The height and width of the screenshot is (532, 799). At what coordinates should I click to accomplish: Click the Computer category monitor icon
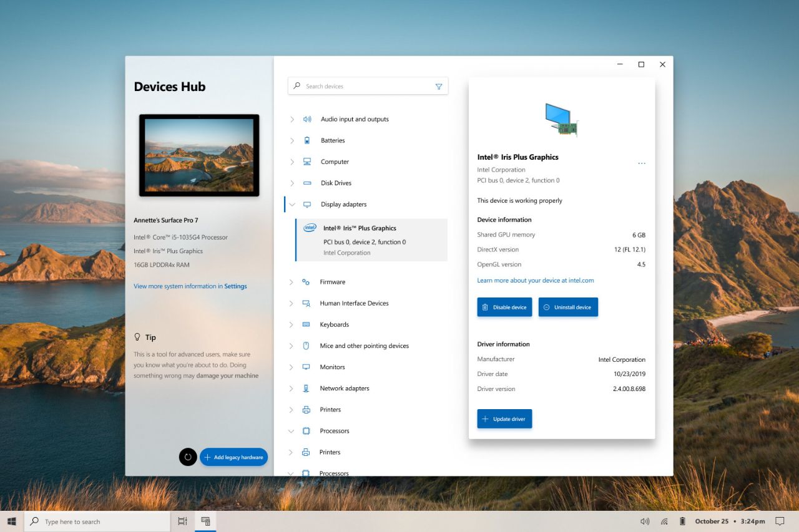coord(306,162)
